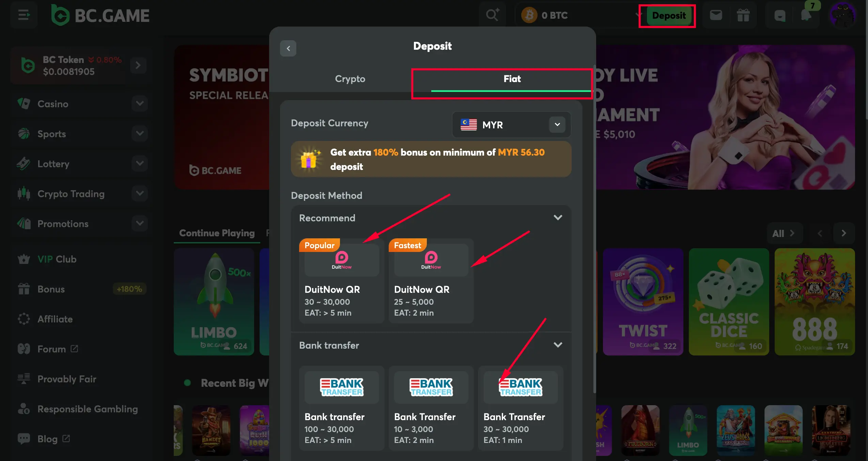The image size is (868, 461).
Task: Open the gift rewards icon
Action: (x=743, y=15)
